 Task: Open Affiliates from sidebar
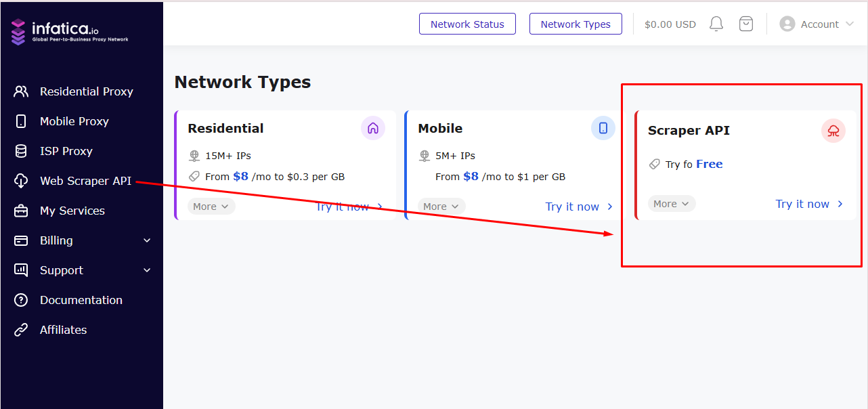(x=64, y=330)
